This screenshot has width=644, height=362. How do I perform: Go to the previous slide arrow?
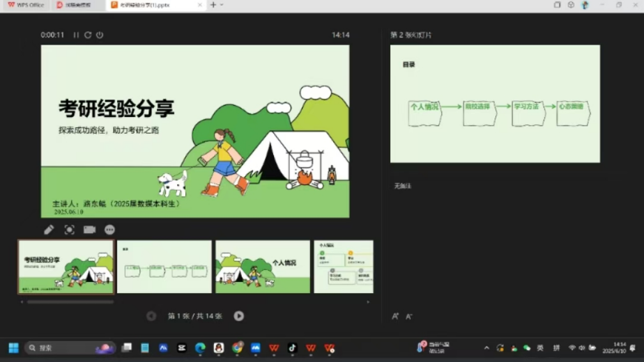point(151,315)
